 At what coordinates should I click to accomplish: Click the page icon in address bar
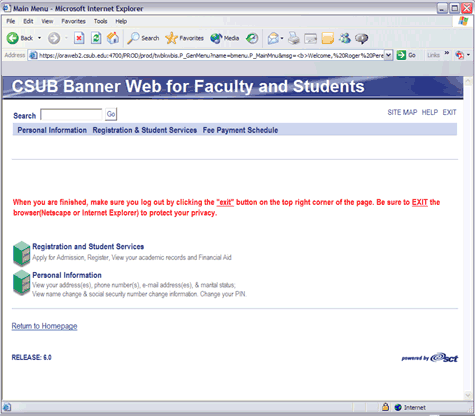33,55
